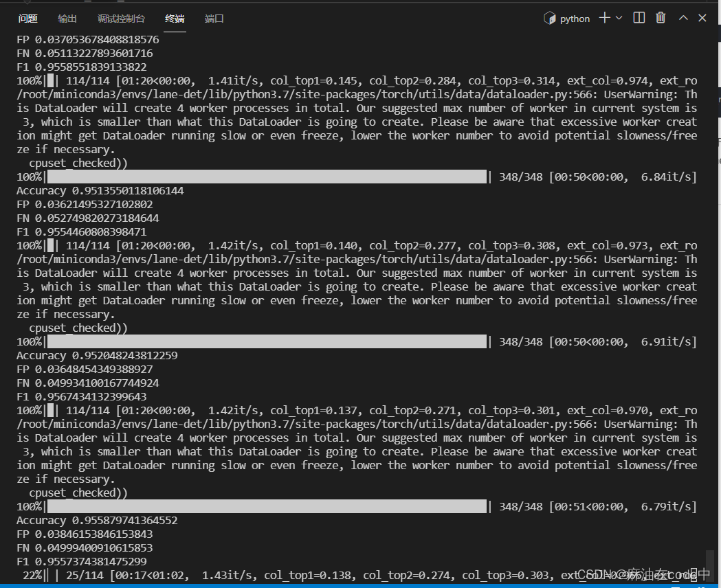Click the python terminal profile icon
Image resolution: width=721 pixels, height=588 pixels.
tap(549, 19)
